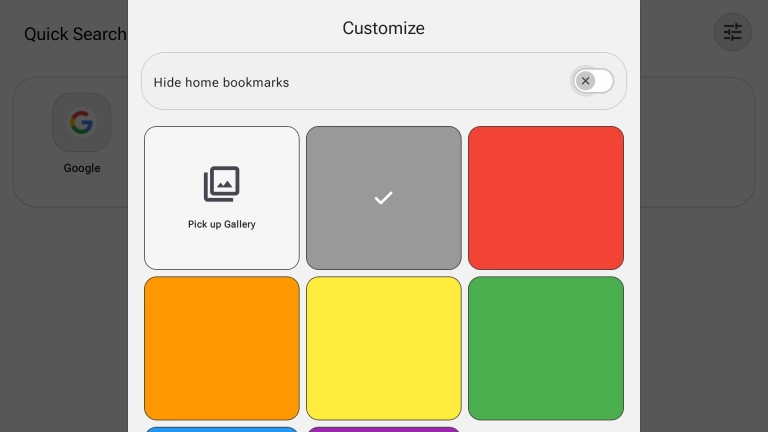The image size is (768, 432).
Task: Click the 'Quick Search' heading
Action: coord(75,34)
